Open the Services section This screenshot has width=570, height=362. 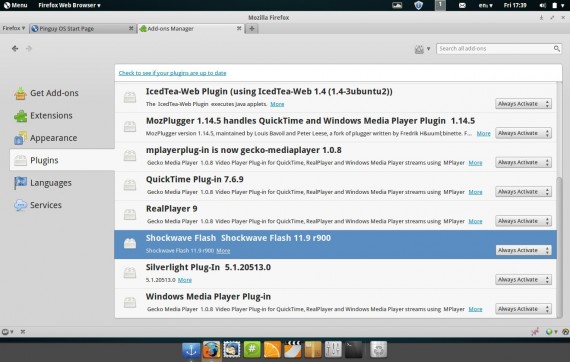tap(38, 205)
